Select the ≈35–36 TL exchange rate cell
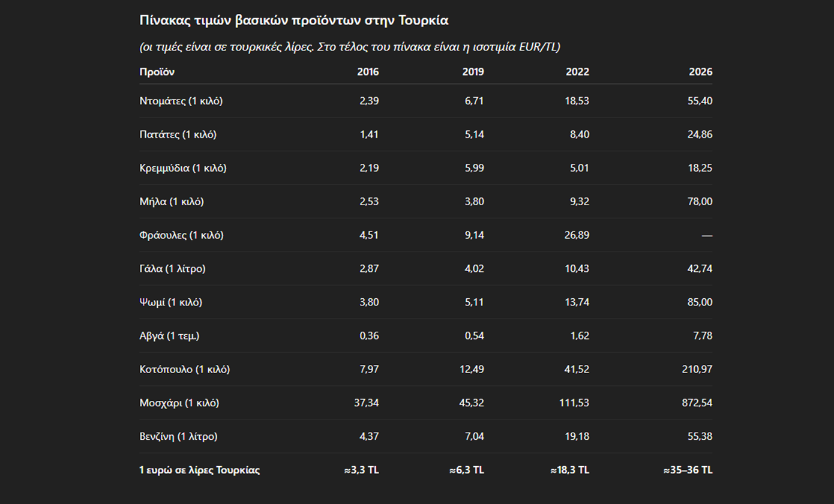834x504 pixels. pyautogui.click(x=688, y=470)
